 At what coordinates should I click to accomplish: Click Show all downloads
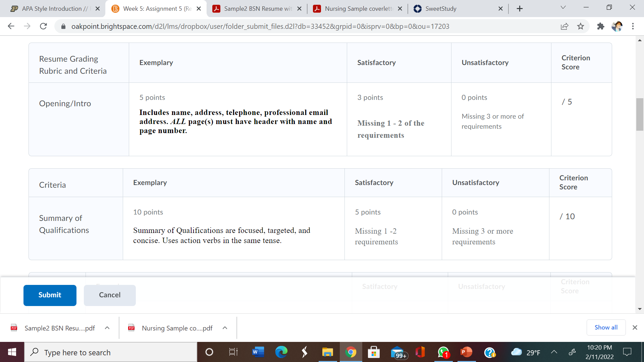click(606, 327)
